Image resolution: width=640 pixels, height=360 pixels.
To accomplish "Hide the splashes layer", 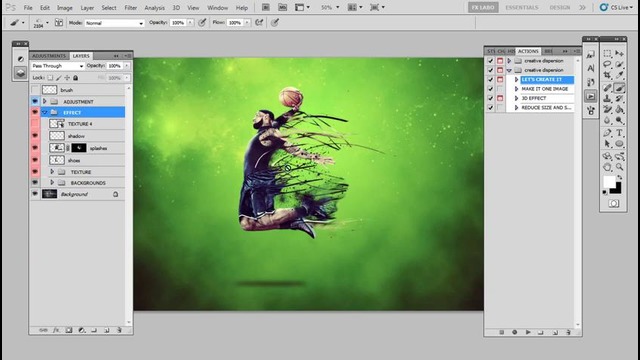I will (x=35, y=148).
